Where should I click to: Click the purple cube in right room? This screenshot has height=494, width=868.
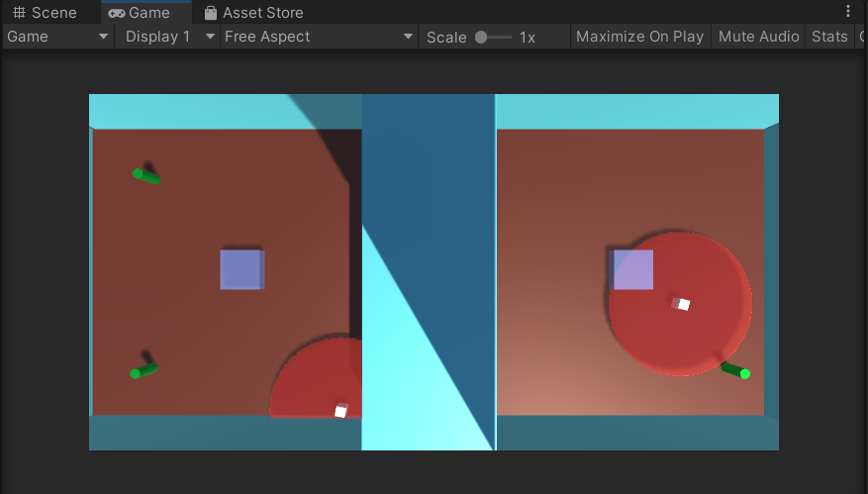click(631, 269)
